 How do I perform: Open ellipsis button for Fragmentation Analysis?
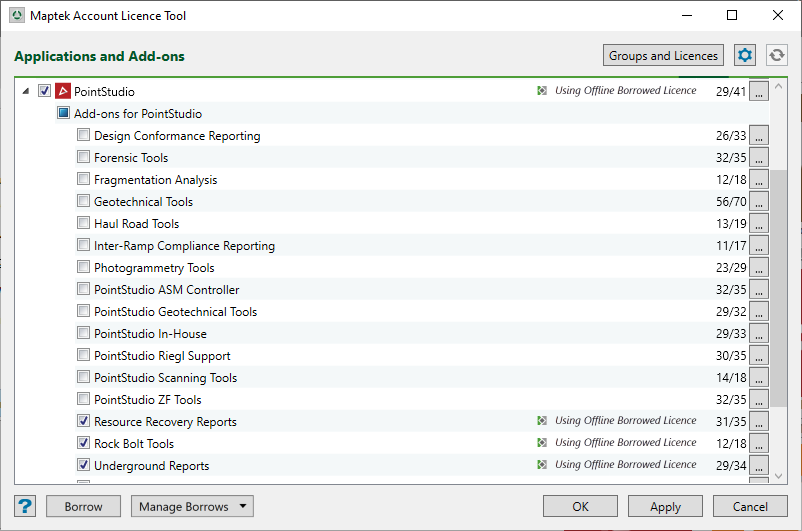coord(759,180)
